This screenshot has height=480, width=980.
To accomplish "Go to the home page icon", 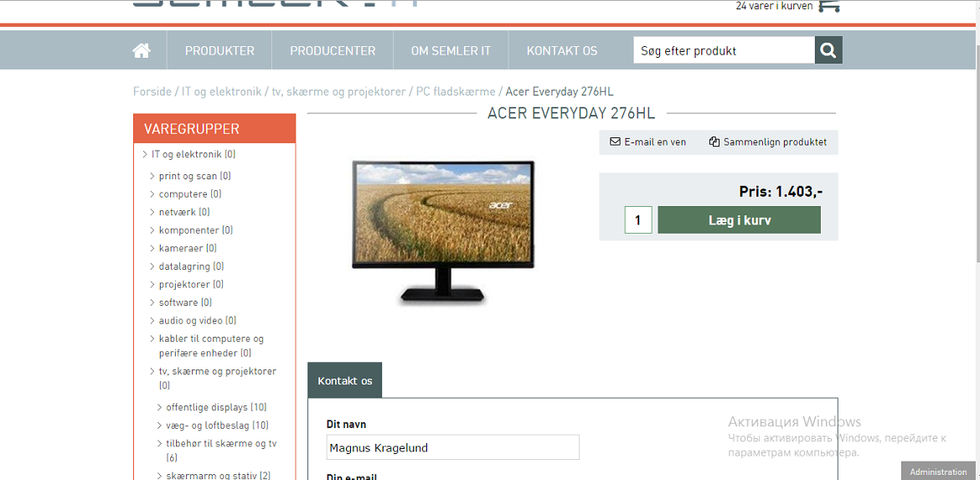I will pyautogui.click(x=142, y=50).
